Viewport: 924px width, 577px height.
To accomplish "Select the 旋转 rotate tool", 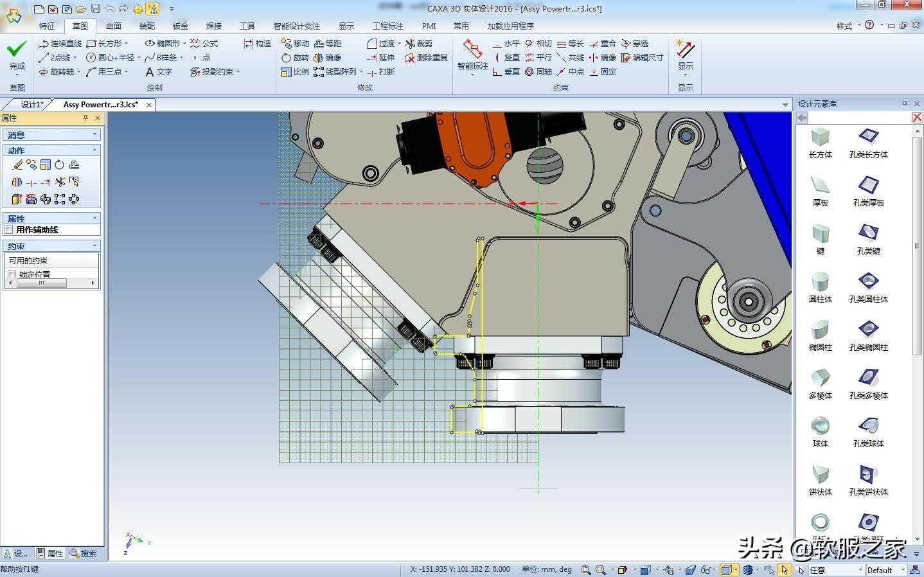I will [296, 57].
